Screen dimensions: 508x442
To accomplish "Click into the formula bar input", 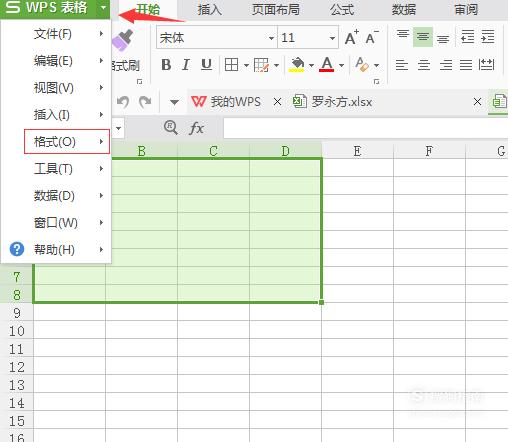I will [x=366, y=128].
